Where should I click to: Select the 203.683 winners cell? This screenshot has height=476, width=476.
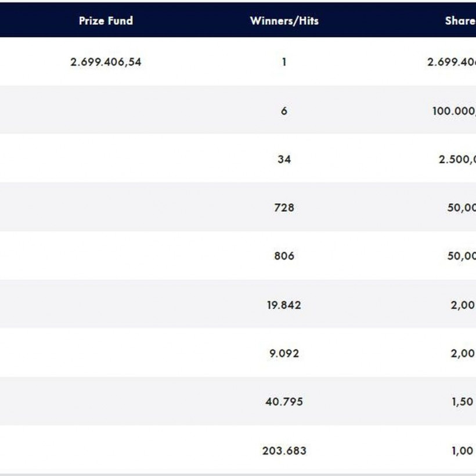pyautogui.click(x=284, y=450)
